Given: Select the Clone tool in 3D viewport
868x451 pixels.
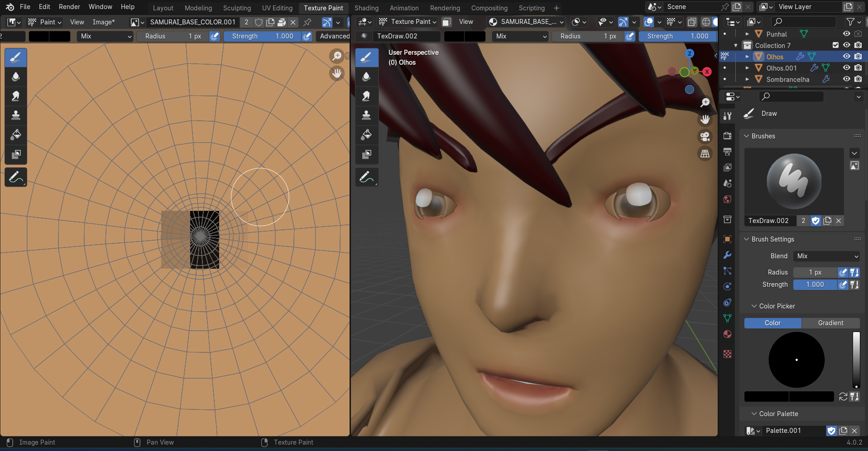Looking at the screenshot, I should coord(367,115).
